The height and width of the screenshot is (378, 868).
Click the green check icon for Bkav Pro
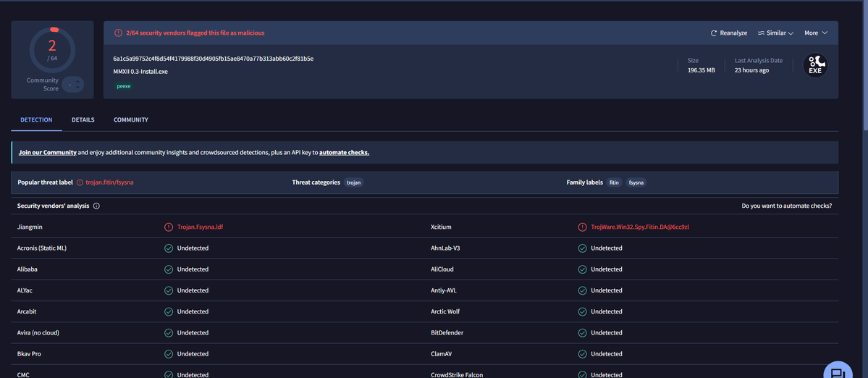(x=168, y=353)
